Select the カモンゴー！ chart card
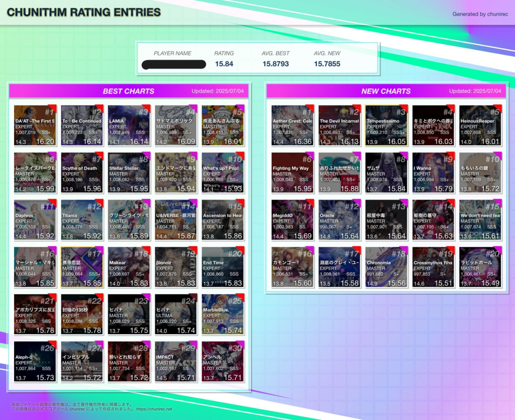 coord(293,267)
